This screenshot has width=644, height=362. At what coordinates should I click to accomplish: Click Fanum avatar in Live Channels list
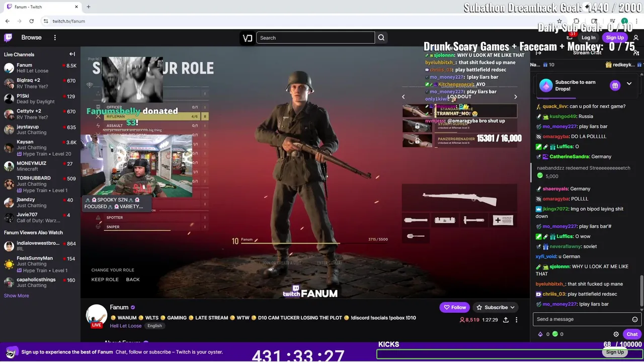(x=9, y=68)
